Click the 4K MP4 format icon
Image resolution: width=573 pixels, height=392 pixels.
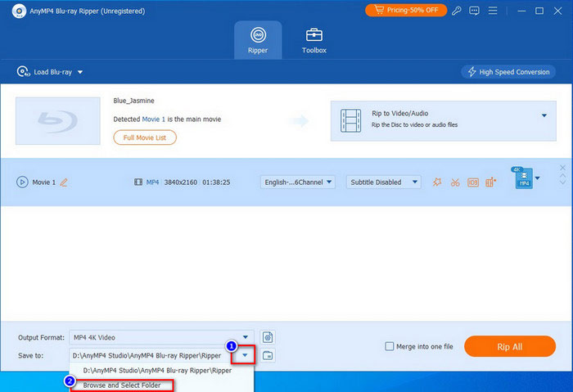[x=522, y=178]
